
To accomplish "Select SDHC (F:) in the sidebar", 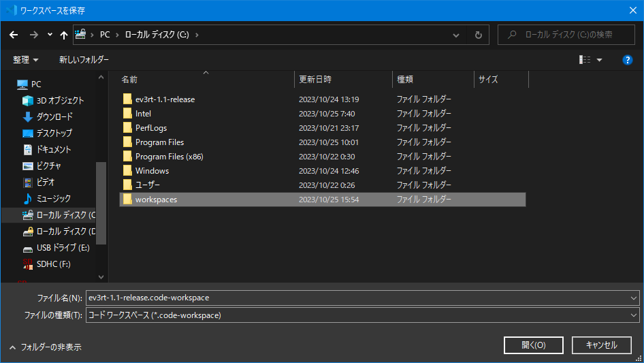I will click(x=47, y=264).
